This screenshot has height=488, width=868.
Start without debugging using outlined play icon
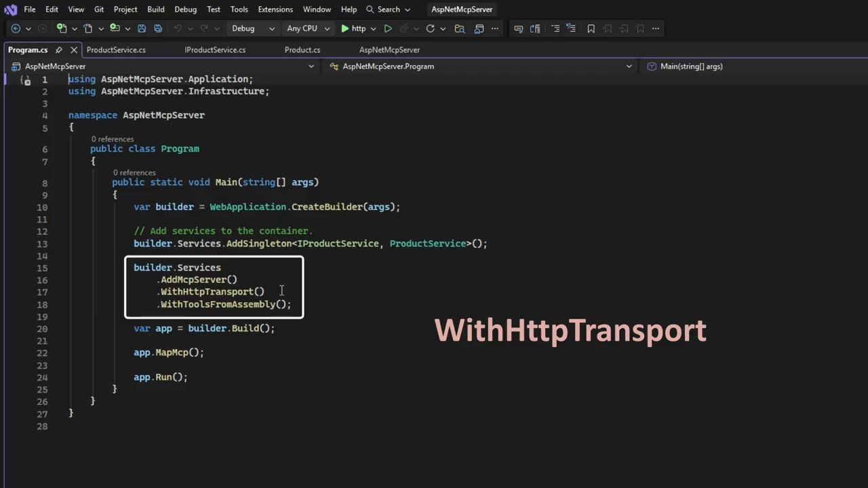click(388, 28)
